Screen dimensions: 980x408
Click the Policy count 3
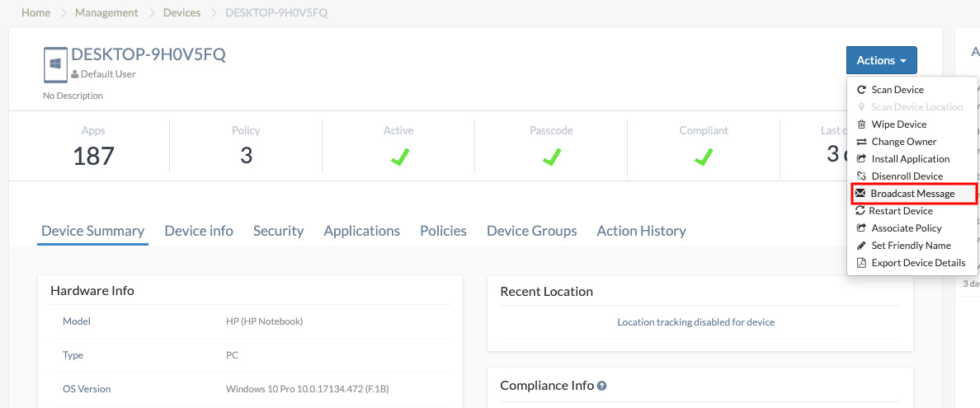tap(247, 156)
